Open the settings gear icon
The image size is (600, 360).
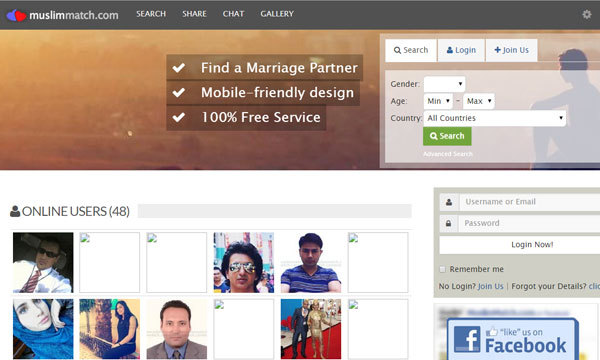(587, 15)
